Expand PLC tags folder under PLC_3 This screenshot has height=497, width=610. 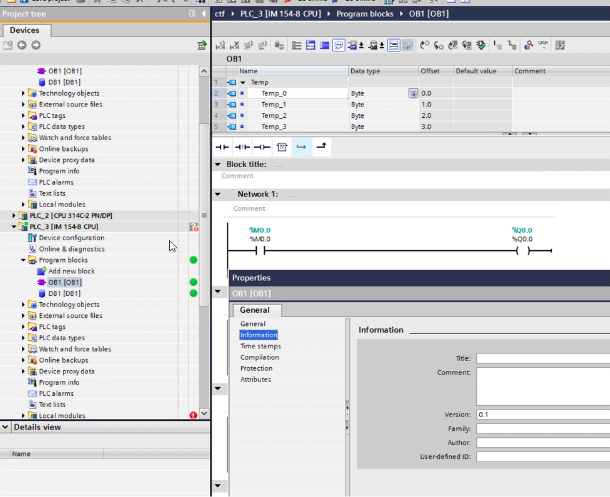click(x=23, y=327)
